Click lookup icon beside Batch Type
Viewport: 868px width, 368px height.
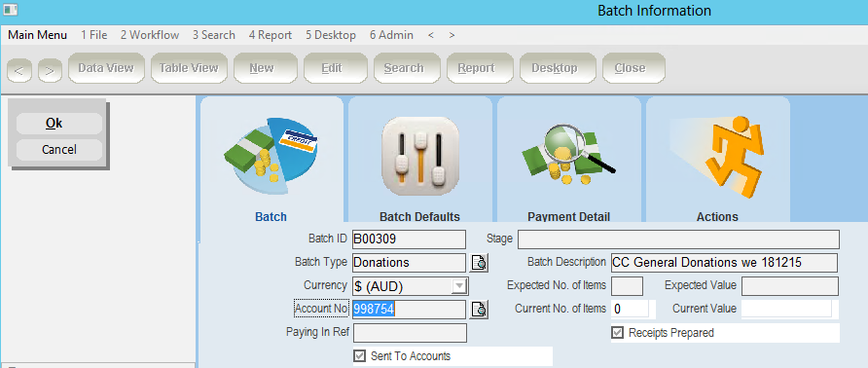click(479, 262)
